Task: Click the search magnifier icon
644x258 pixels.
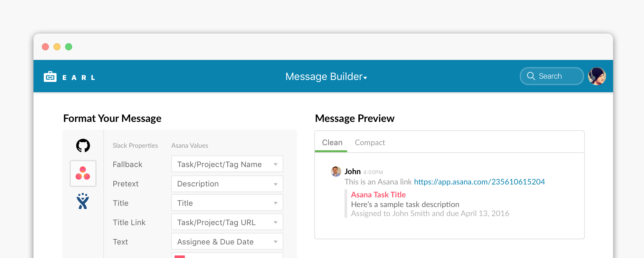Action: coord(531,76)
